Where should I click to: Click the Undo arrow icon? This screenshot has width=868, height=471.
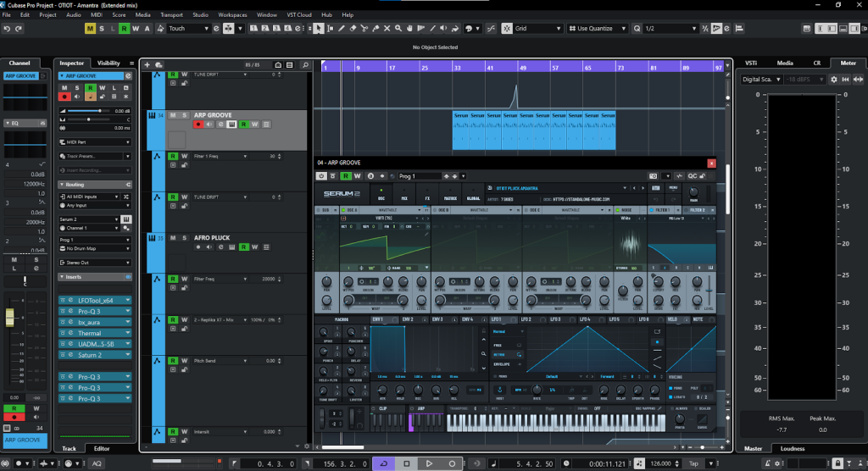point(8,29)
